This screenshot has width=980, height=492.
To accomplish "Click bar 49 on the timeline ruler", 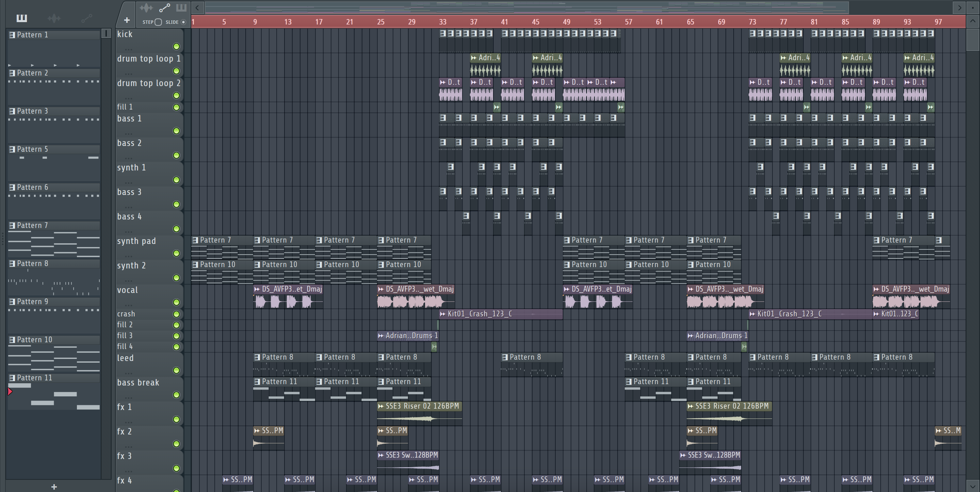I will point(567,22).
